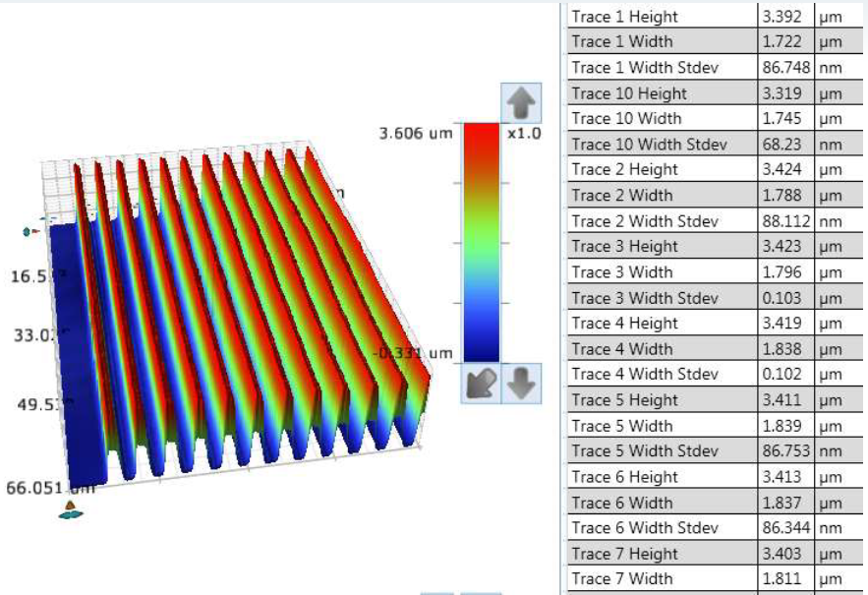Select the Trace 2 Width Stdev row label
This screenshot has height=595, width=868.
coord(645,221)
